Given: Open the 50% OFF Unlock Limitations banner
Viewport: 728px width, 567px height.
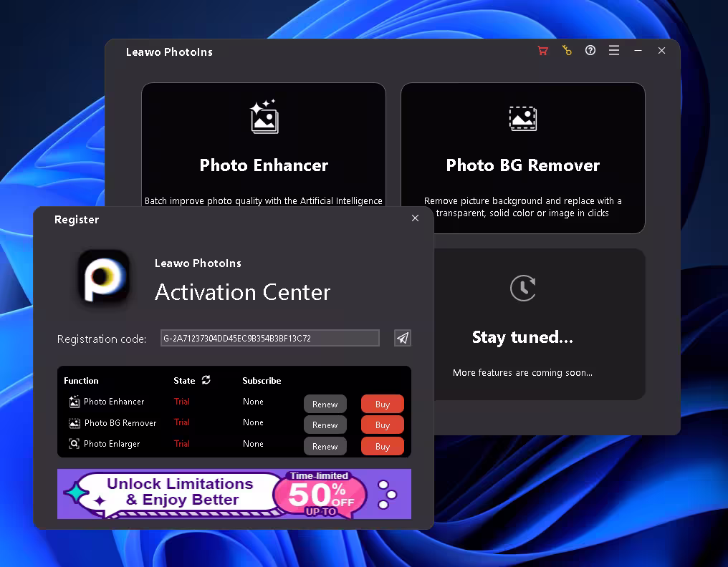Looking at the screenshot, I should click(x=234, y=494).
